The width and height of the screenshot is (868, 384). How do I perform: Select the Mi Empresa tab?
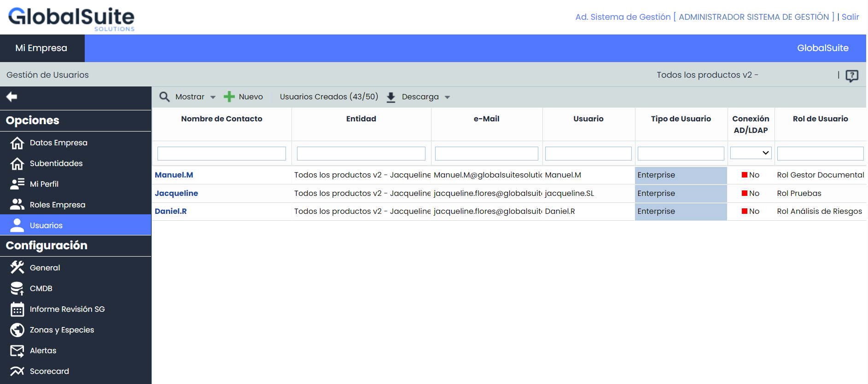click(x=41, y=48)
